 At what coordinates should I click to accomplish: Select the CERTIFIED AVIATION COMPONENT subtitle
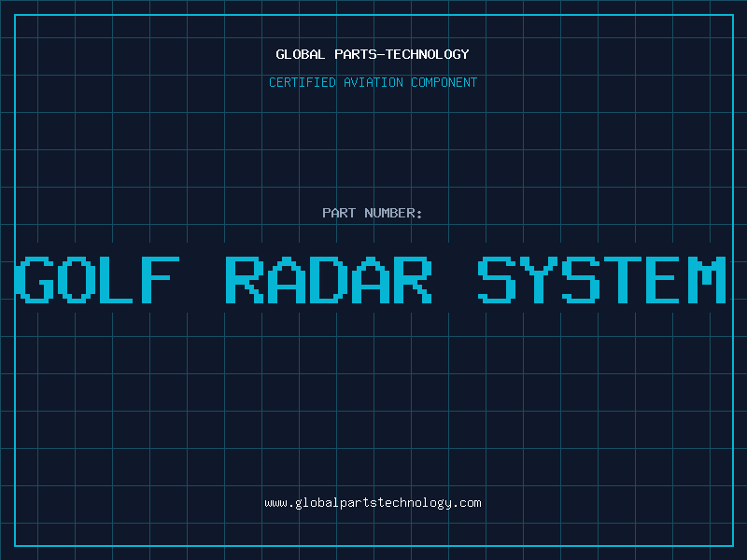(x=373, y=82)
